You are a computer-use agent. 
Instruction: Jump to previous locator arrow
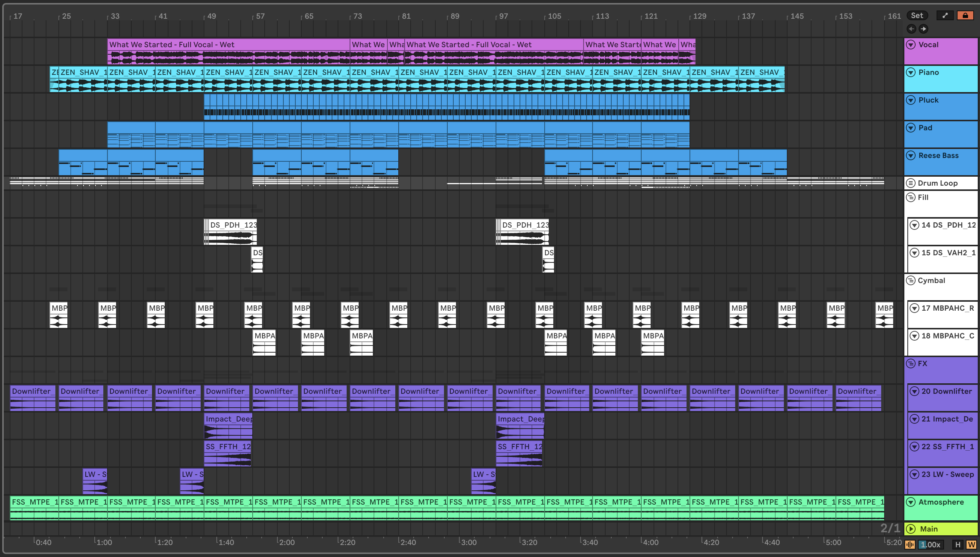(911, 29)
